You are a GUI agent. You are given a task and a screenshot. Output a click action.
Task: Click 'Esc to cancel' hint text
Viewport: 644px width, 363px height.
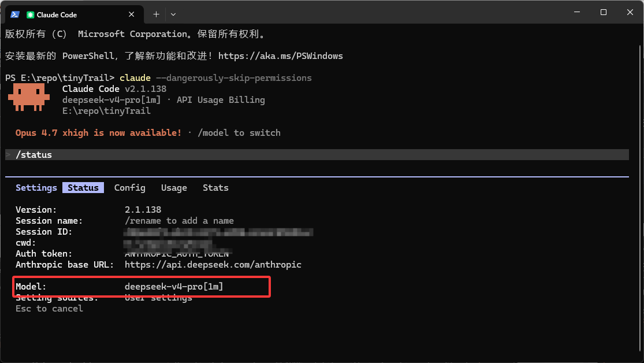click(x=49, y=309)
